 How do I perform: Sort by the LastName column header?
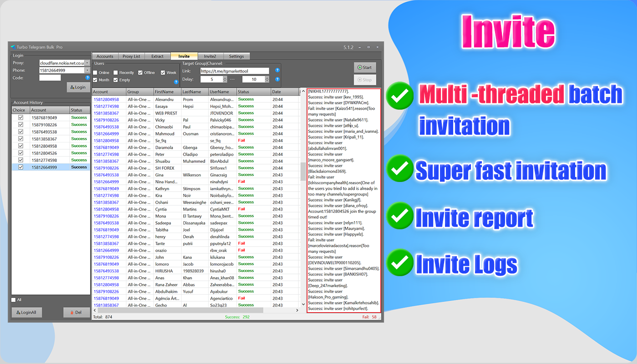(195, 92)
